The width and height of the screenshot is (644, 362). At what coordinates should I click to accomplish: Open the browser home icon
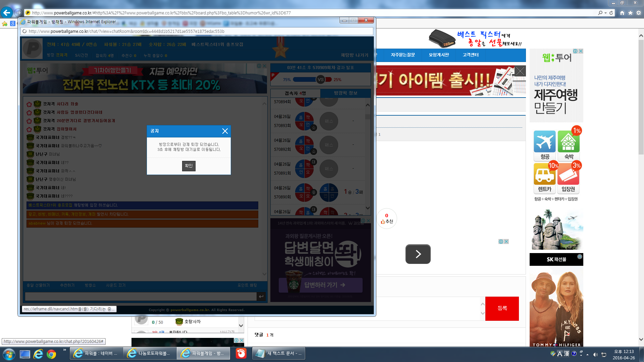[x=622, y=13]
